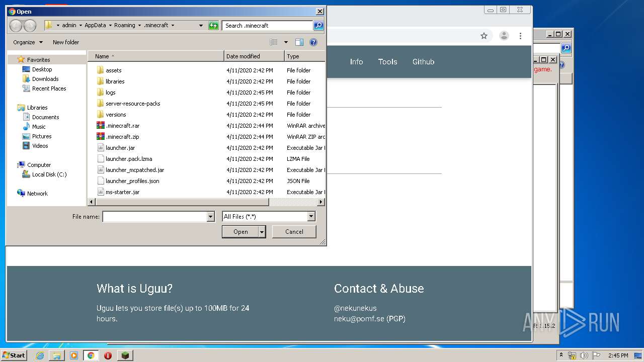
Task: Click the New folder button
Action: tap(66, 42)
